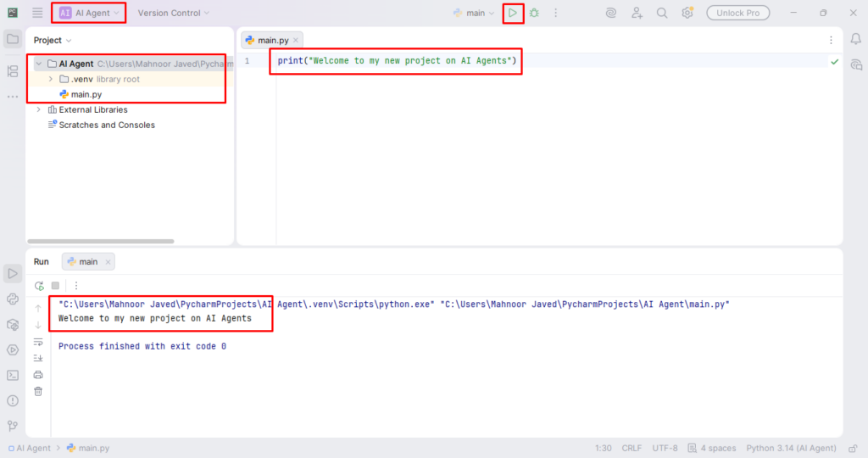This screenshot has height=458, width=868.
Task: Open the Git tool window icon
Action: click(x=12, y=425)
